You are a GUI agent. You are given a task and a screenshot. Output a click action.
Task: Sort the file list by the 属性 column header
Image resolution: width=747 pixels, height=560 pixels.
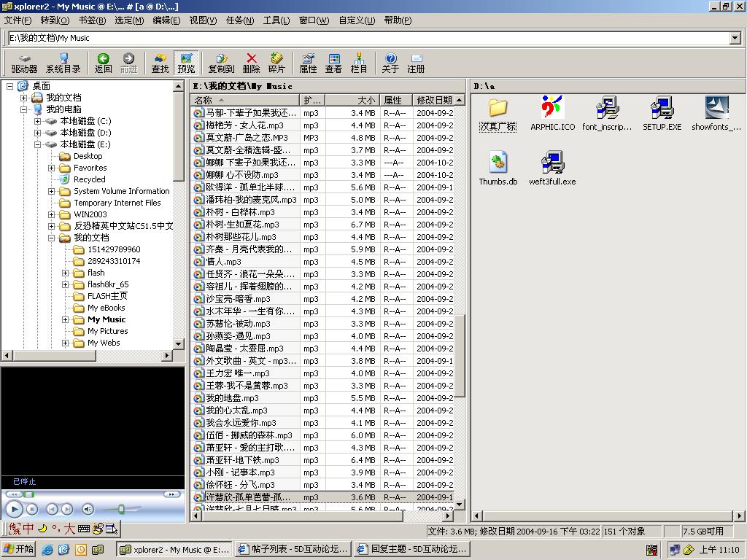click(x=396, y=100)
